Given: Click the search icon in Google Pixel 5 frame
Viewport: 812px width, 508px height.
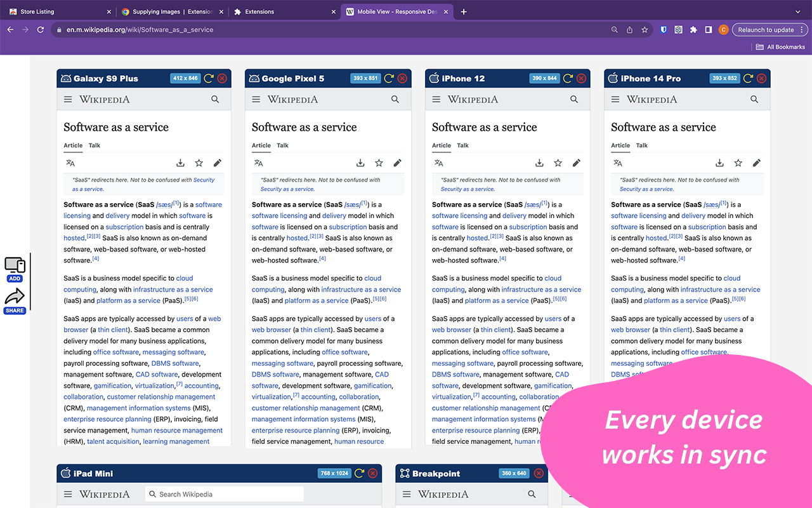Looking at the screenshot, I should (395, 99).
